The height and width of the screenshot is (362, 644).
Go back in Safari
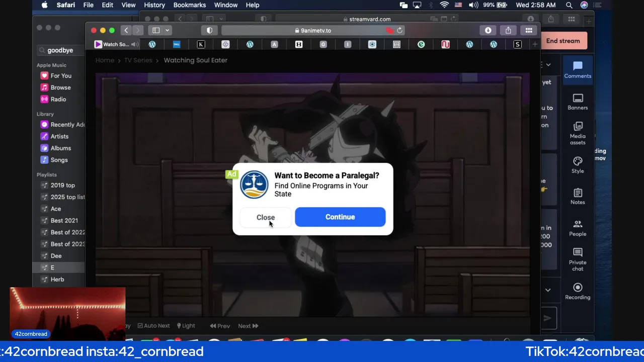[x=126, y=31]
